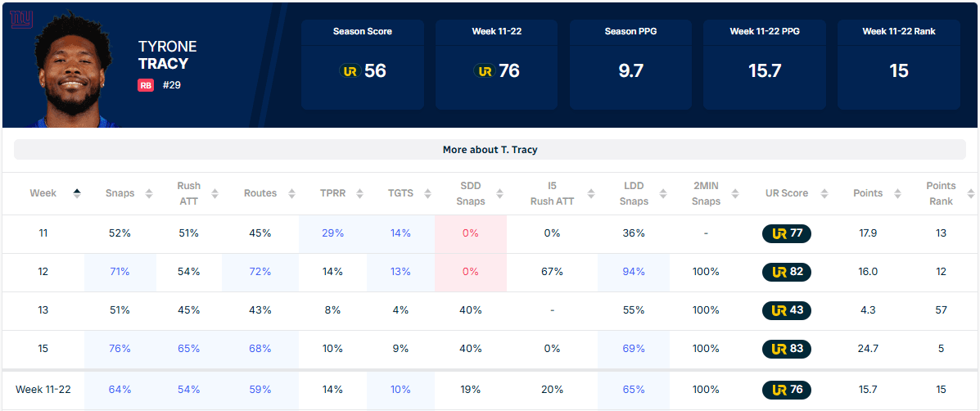Sort by Snaps column arrows
This screenshot has height=411, width=980.
(x=149, y=194)
